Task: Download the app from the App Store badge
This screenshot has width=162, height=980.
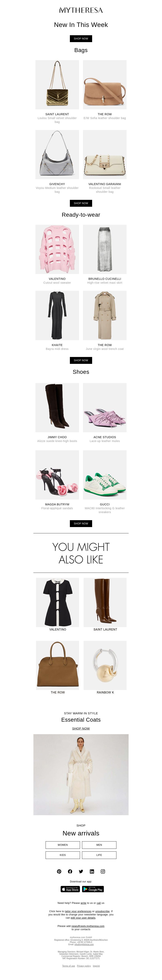Action: 70,889
